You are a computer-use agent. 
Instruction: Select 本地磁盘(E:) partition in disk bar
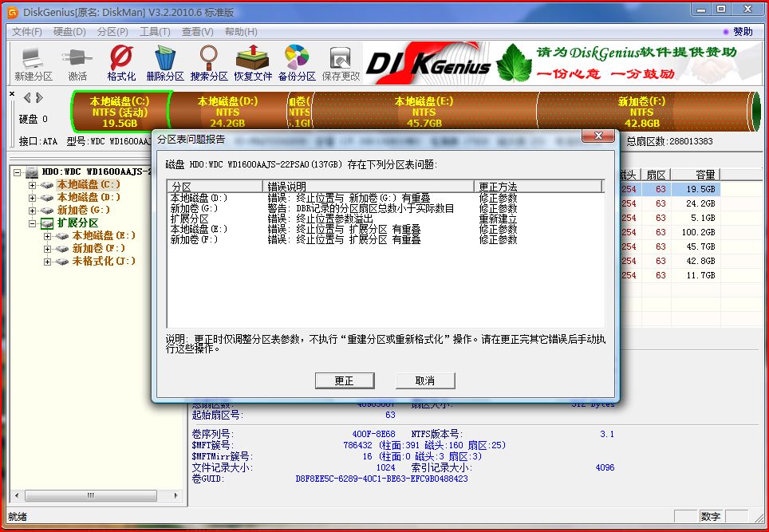(424, 112)
